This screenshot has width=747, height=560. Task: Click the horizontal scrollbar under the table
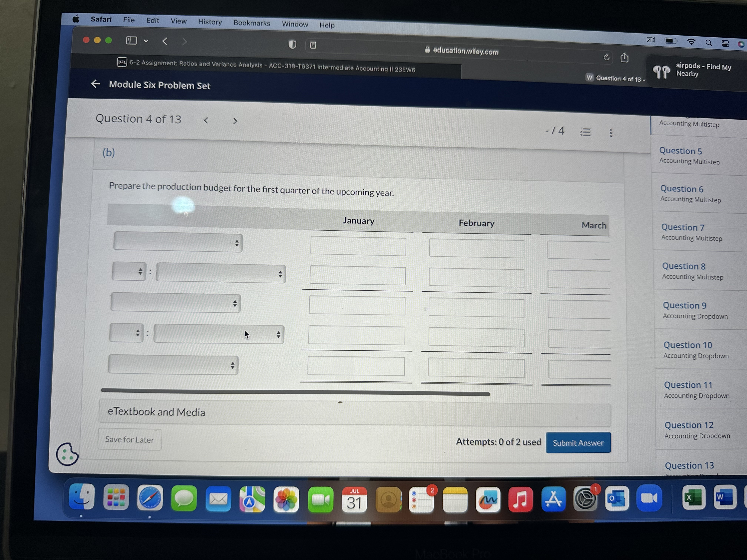(295, 392)
